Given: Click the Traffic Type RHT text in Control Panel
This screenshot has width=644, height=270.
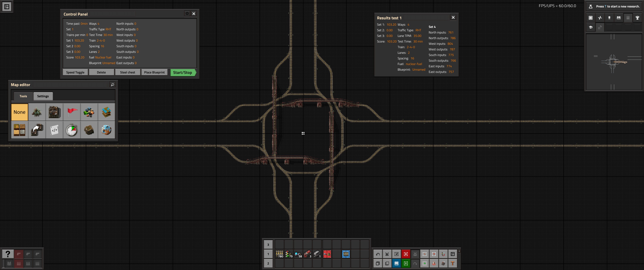Looking at the screenshot, I should (x=100, y=29).
